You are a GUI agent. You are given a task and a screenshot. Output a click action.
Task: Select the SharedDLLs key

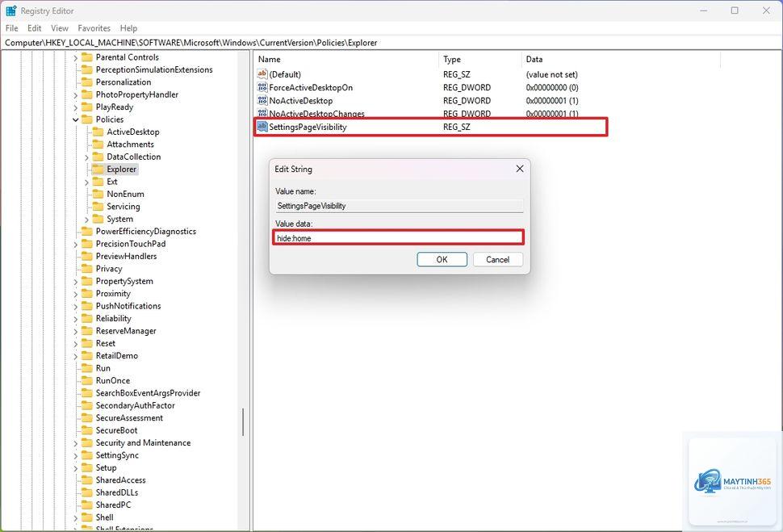tap(117, 492)
